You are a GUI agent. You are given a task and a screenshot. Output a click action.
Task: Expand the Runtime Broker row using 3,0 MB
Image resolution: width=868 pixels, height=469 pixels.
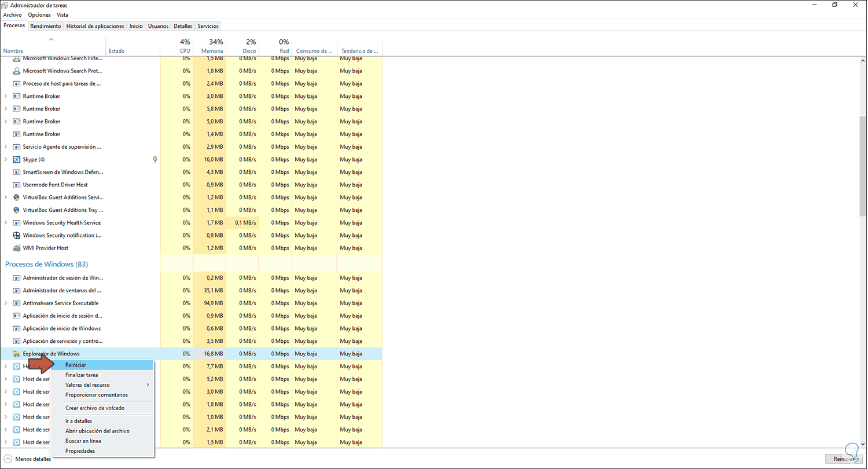(x=6, y=96)
